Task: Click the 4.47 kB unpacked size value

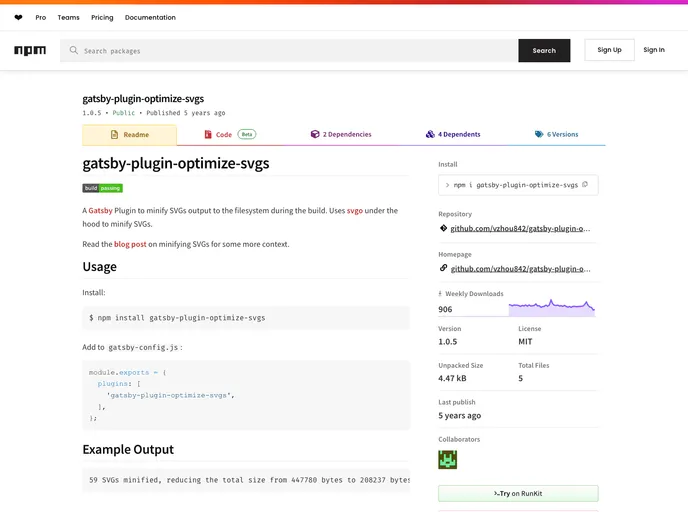Action: tap(452, 378)
